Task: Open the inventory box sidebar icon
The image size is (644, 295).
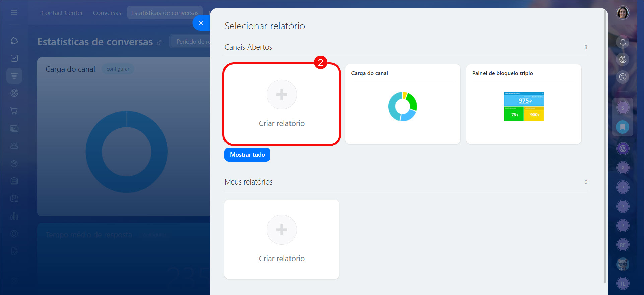Action: [14, 163]
